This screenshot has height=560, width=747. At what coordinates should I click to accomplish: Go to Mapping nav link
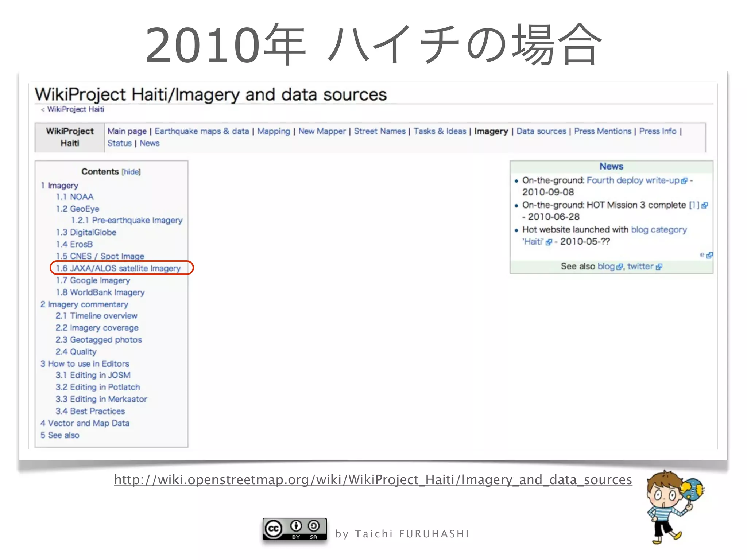(274, 131)
